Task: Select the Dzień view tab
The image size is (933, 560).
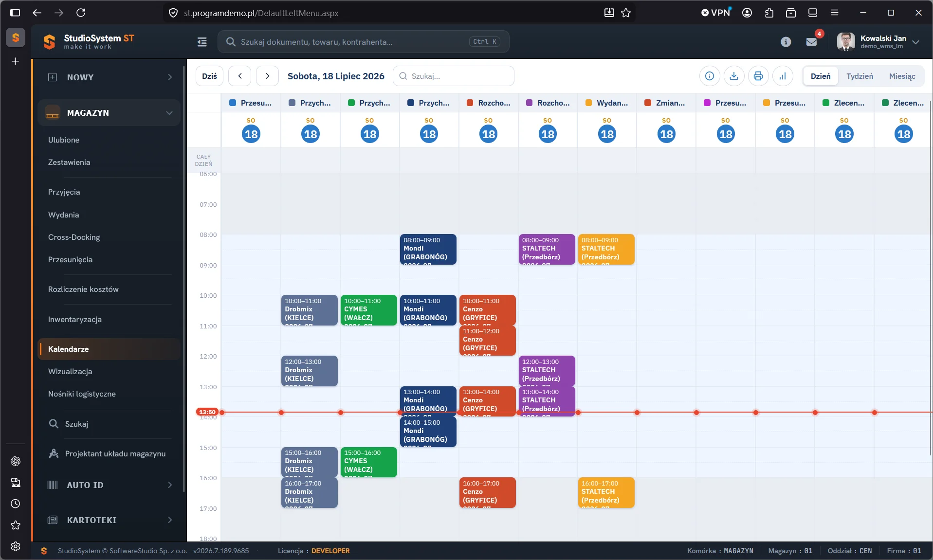Action: point(821,76)
